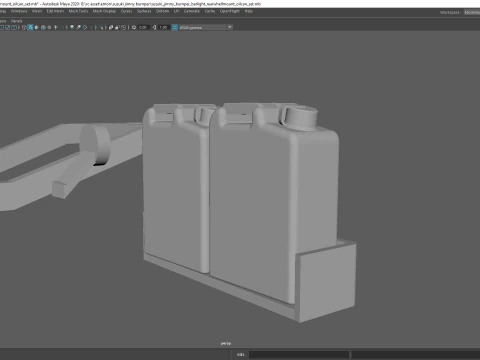Open the Generate menu
480x360 pixels.
click(192, 11)
